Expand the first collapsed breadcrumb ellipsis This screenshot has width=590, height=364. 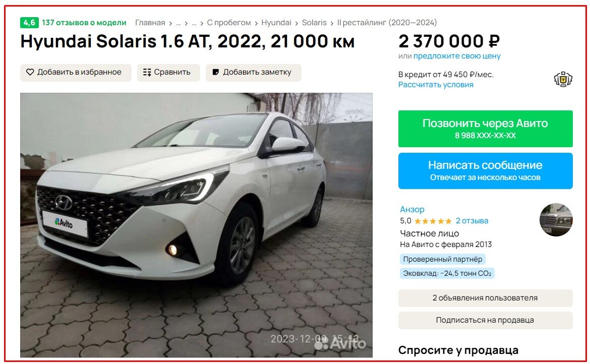(x=179, y=23)
